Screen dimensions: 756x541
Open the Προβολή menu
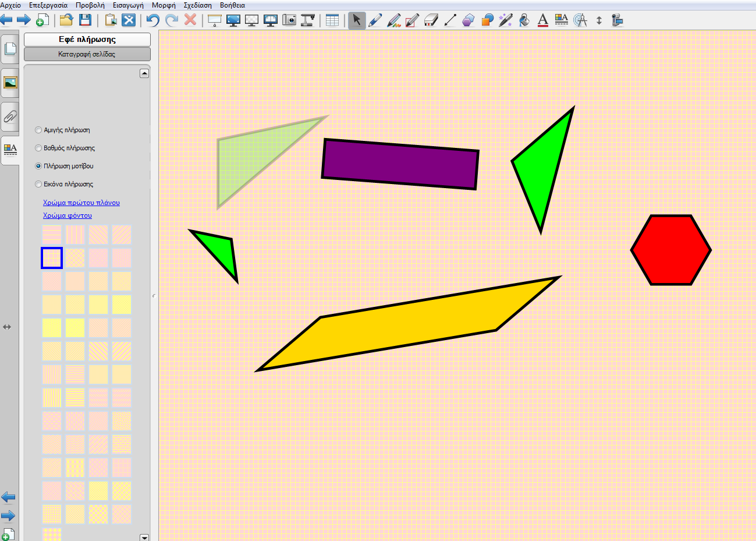click(90, 5)
